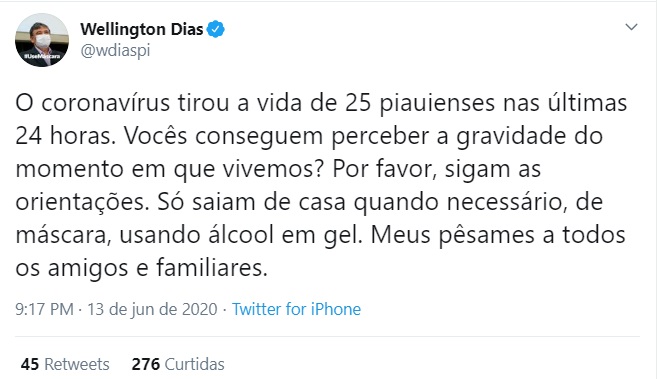Screen dimensions: 663x379
Task: Click the number 45 retweet count
Action: pyautogui.click(x=30, y=364)
